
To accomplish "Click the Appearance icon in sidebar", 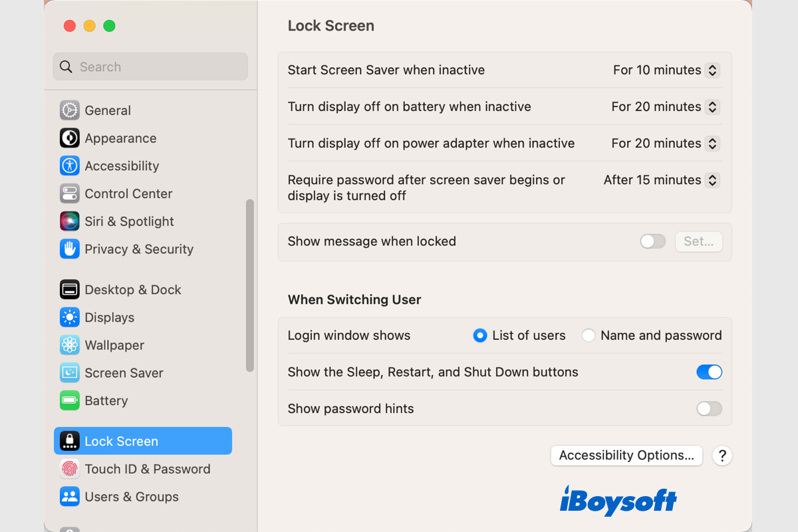I will click(x=69, y=138).
